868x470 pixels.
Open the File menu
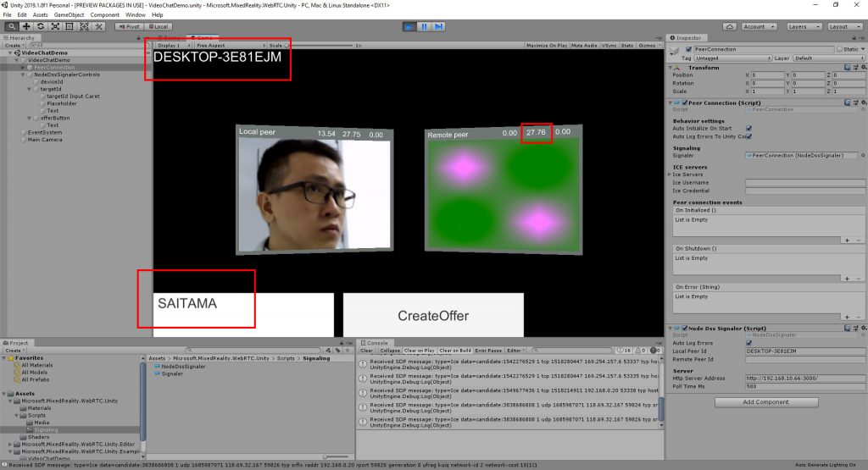(x=7, y=15)
